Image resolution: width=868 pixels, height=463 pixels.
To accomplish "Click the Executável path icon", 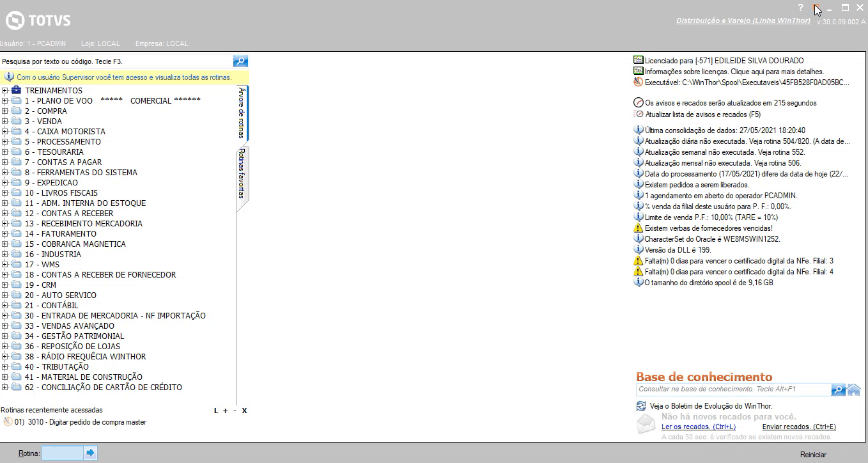I will (638, 82).
